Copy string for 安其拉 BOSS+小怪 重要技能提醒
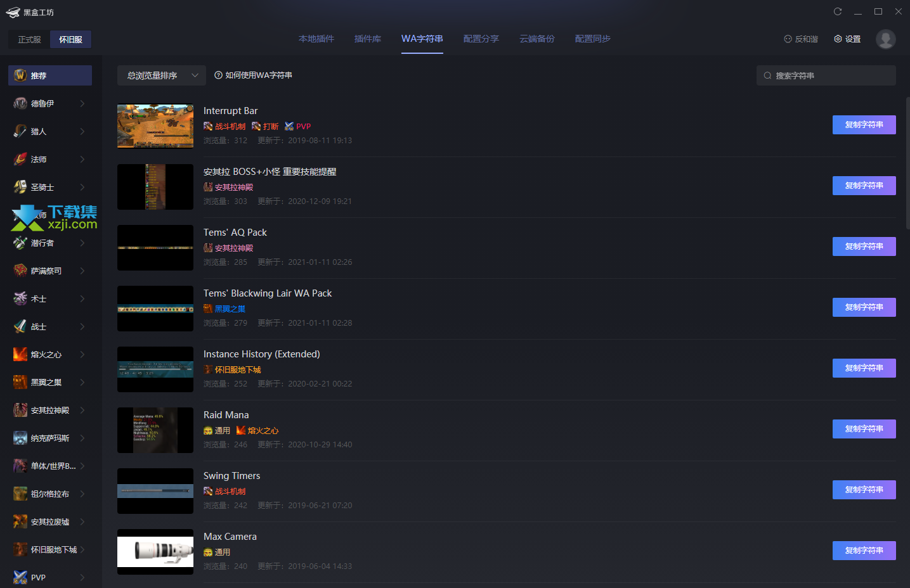 pyautogui.click(x=864, y=186)
